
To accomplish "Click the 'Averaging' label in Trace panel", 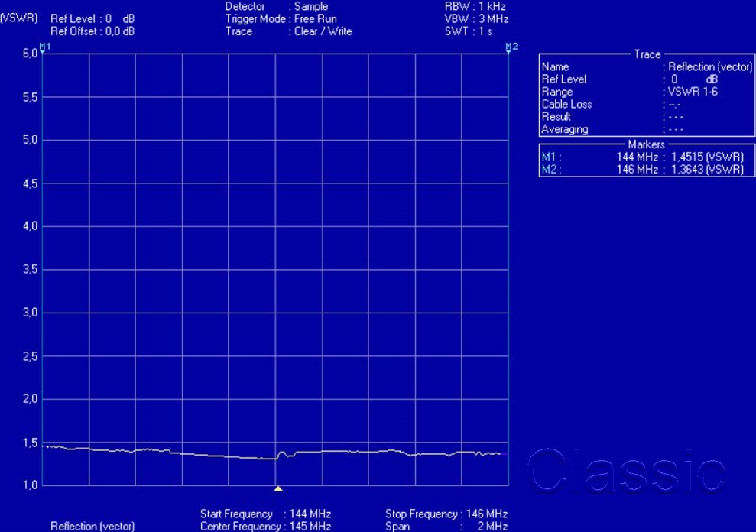I will pos(565,129).
